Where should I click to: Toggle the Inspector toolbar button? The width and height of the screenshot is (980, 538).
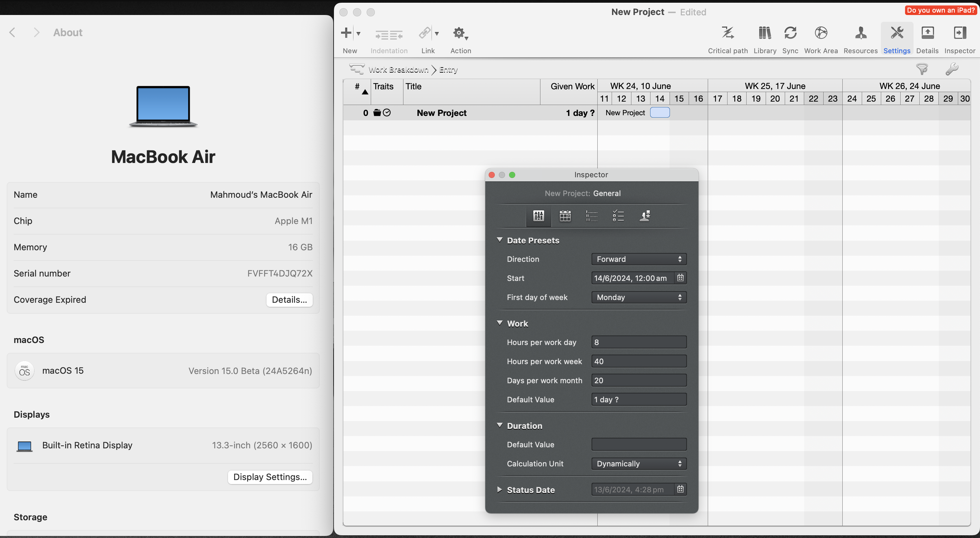tap(960, 33)
